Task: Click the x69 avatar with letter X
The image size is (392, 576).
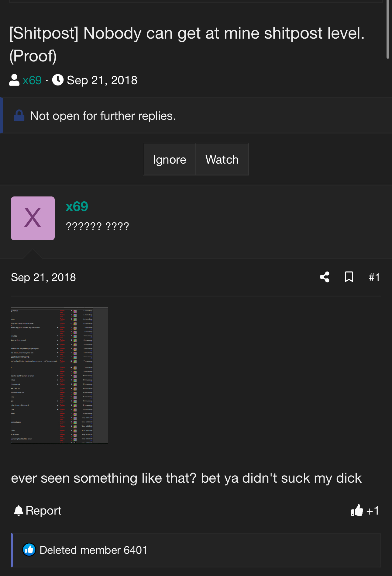Action: (x=33, y=218)
